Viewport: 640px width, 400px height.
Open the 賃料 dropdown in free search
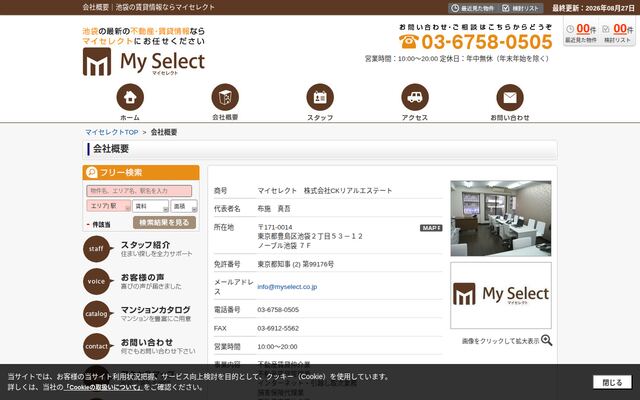(150, 206)
